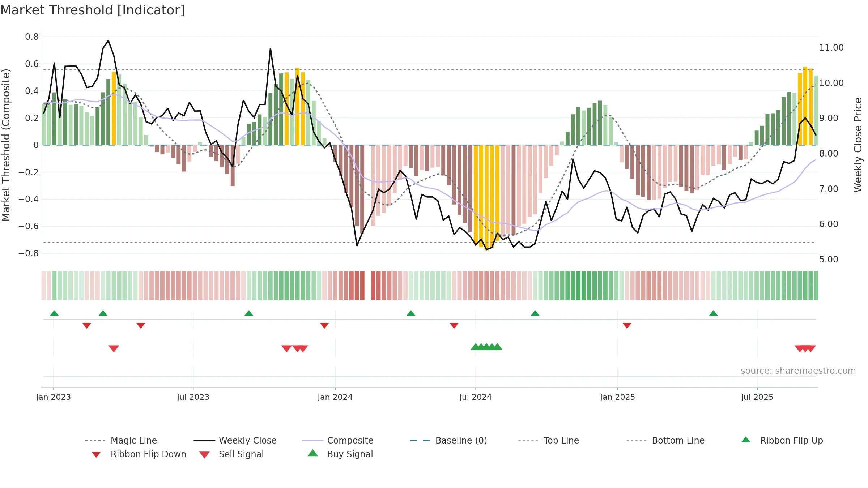Image resolution: width=868 pixels, height=488 pixels.
Task: Click the Ribbon Flip Down triangle in June 2024
Action: [454, 326]
